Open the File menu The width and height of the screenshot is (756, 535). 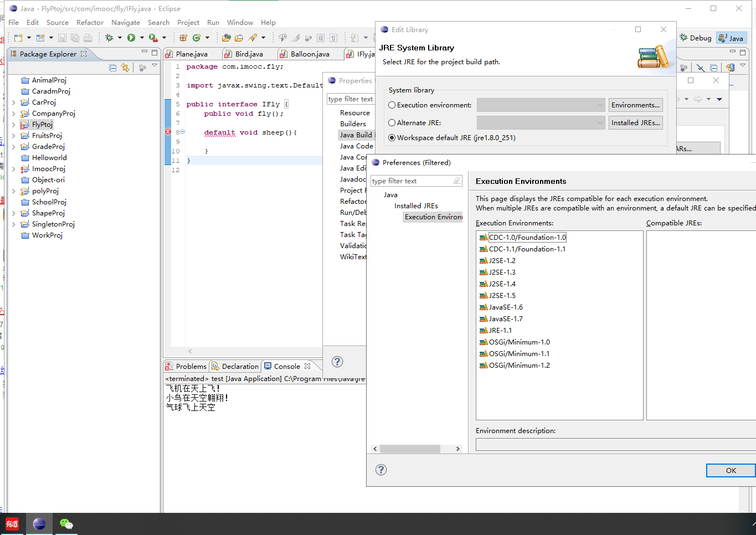(14, 22)
